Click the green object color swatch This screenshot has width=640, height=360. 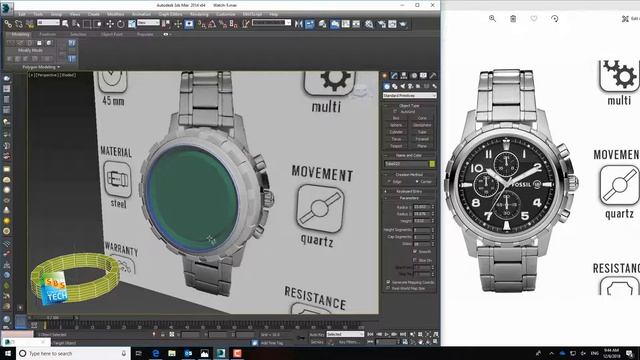[x=432, y=164]
